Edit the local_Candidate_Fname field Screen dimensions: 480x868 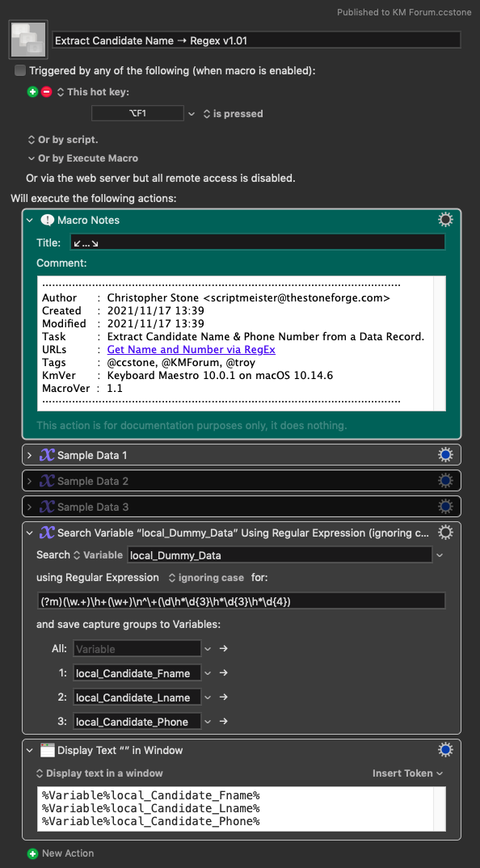pyautogui.click(x=137, y=673)
